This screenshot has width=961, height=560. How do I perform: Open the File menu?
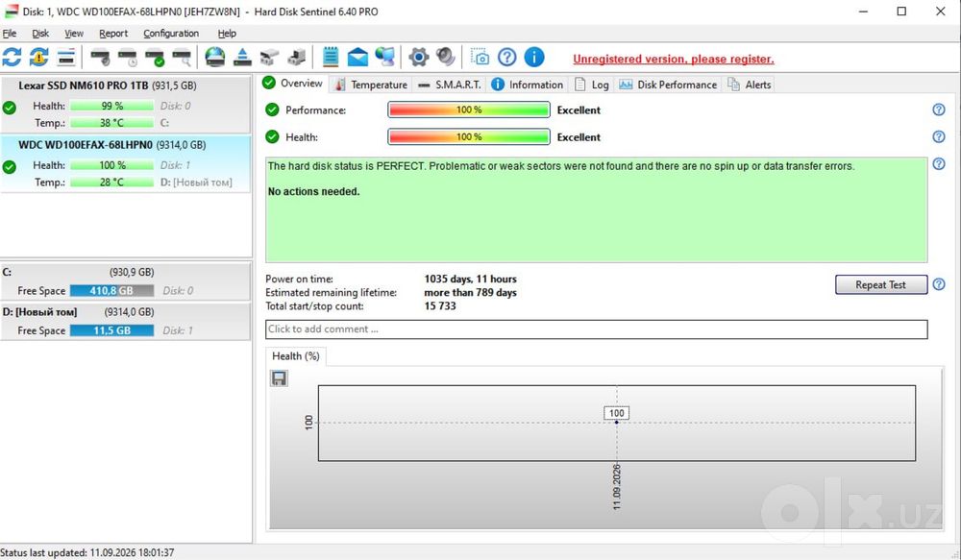(x=10, y=33)
